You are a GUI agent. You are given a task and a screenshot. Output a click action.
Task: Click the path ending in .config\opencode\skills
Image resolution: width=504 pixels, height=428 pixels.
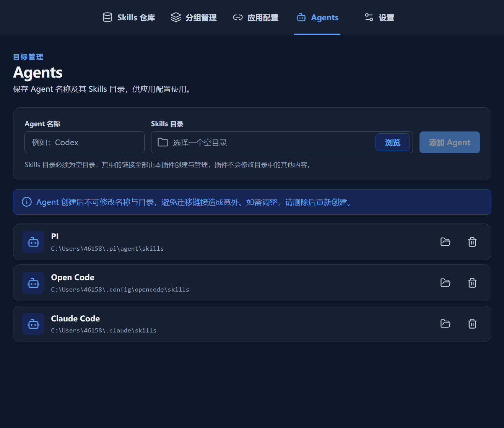click(x=120, y=290)
